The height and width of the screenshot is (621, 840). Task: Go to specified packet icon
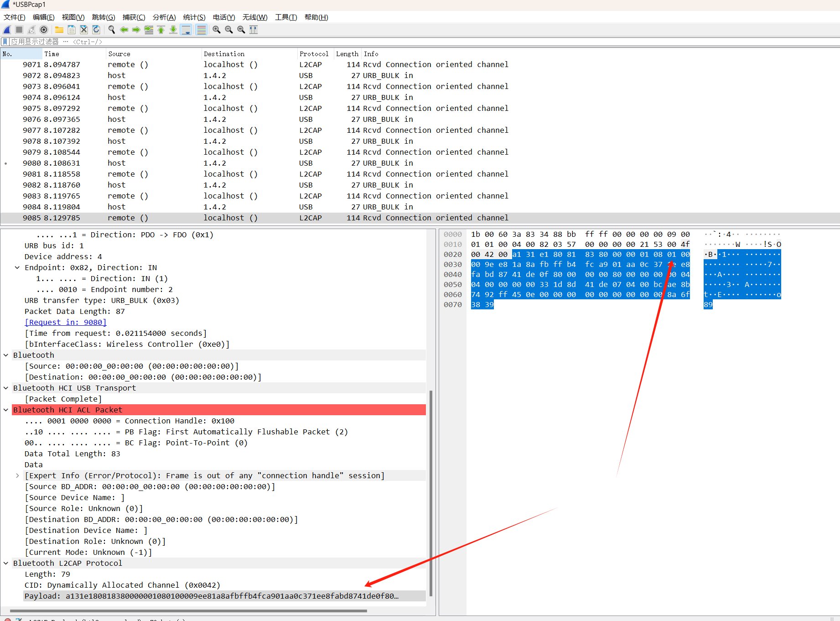click(149, 30)
